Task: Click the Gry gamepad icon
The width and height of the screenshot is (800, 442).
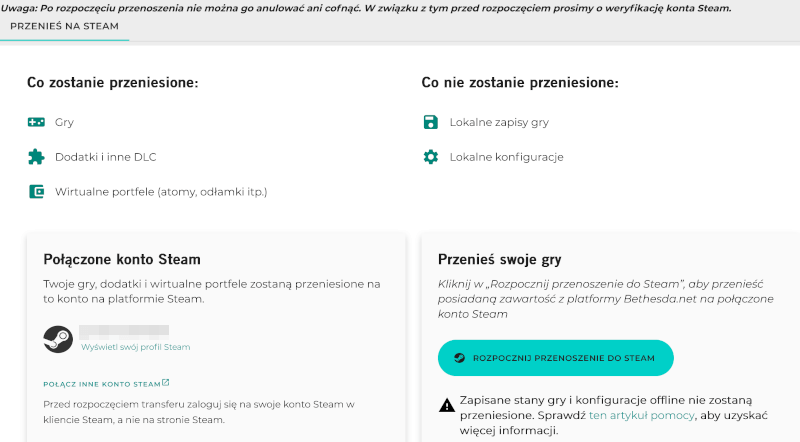Action: (36, 122)
